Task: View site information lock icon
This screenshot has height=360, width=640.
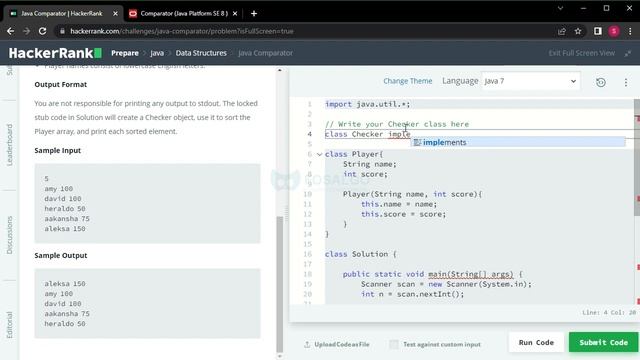Action: click(62, 31)
